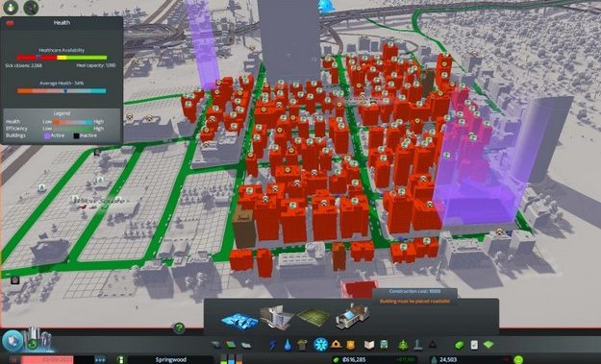Open the Roads building menu
The height and width of the screenshot is (364, 601).
216,345
